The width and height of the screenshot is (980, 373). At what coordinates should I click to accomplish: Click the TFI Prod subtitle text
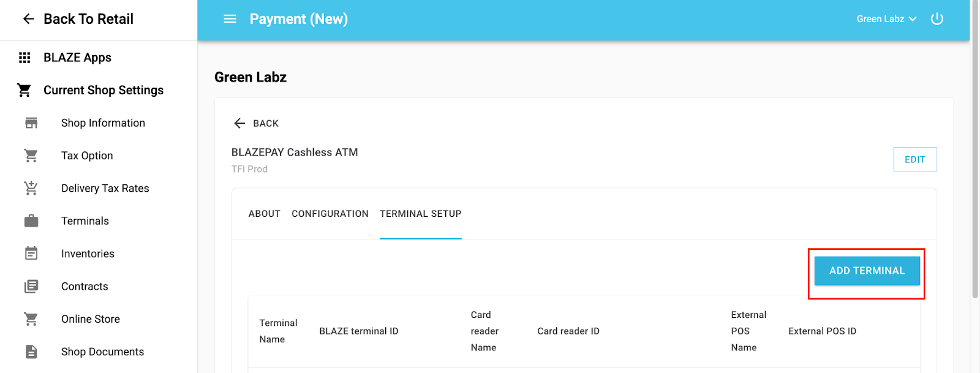(249, 169)
